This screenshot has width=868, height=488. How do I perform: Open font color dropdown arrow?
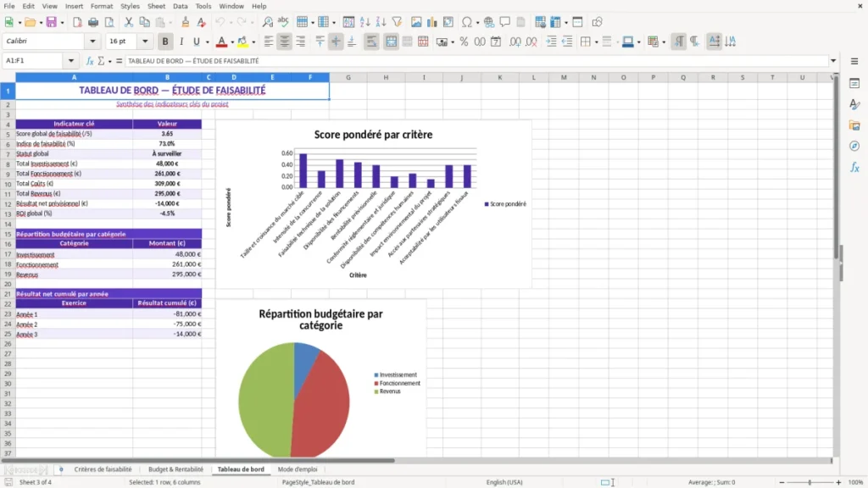coord(232,42)
